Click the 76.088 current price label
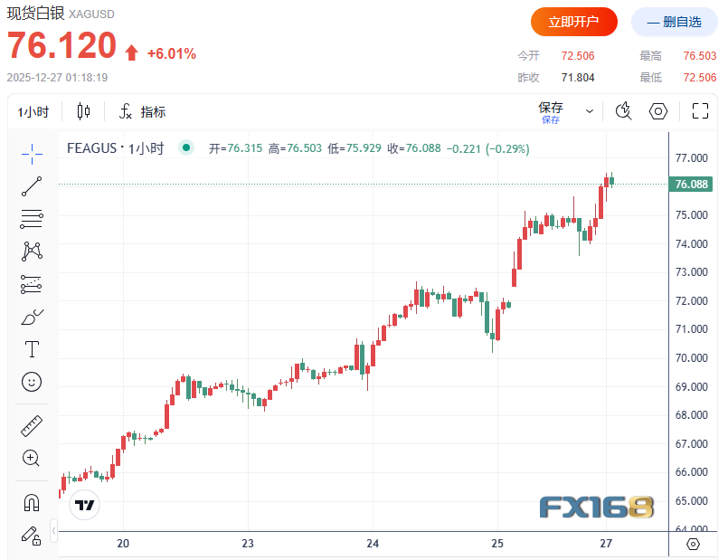The width and height of the screenshot is (728, 560). (x=691, y=185)
